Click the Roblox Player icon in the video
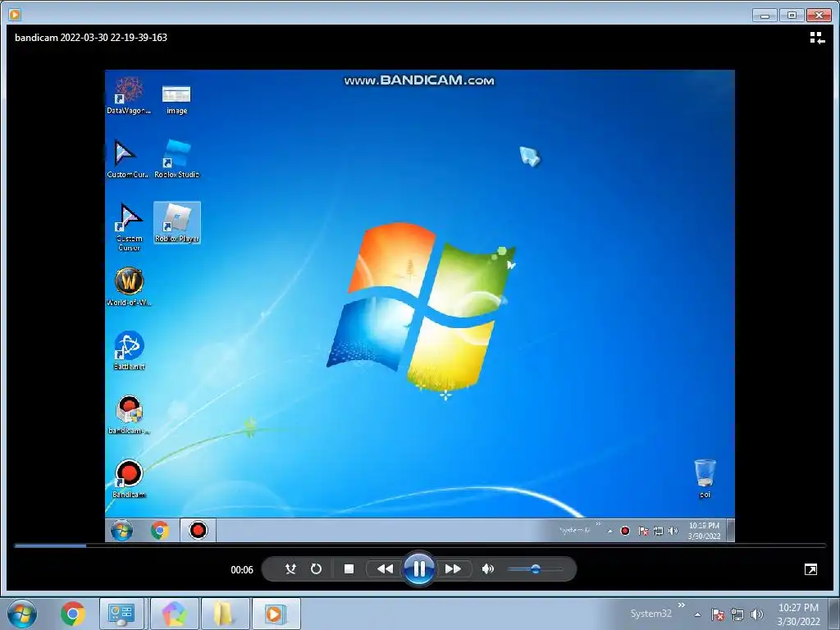The image size is (840, 630). coord(177,222)
